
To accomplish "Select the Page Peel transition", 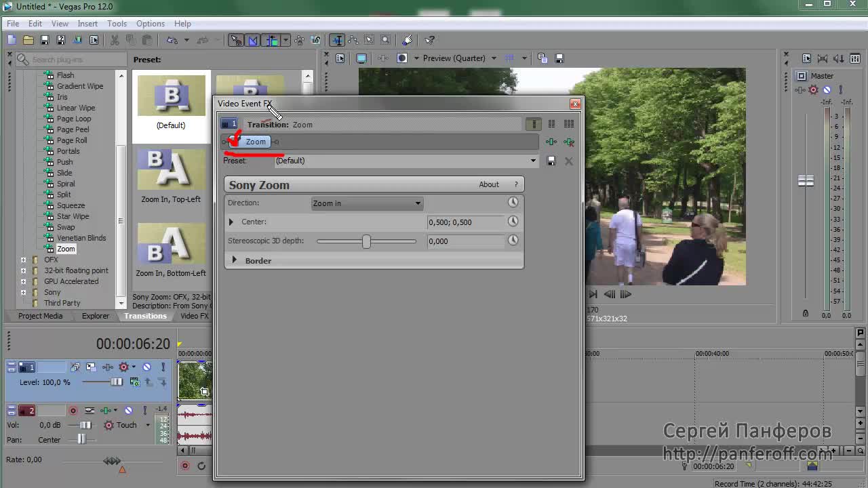I will click(73, 129).
